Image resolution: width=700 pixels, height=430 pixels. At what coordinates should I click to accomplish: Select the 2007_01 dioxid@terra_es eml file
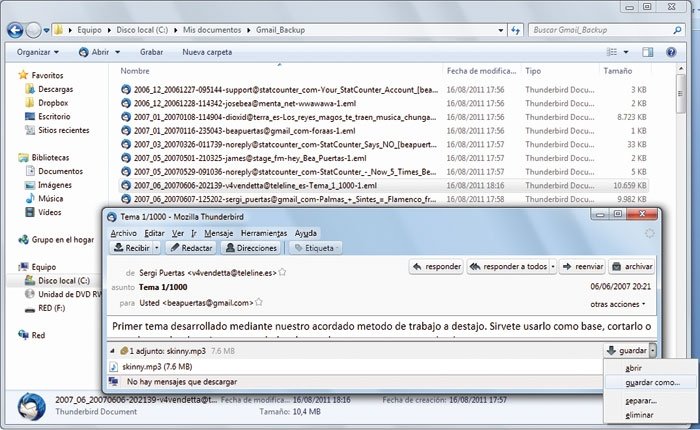coord(285,117)
